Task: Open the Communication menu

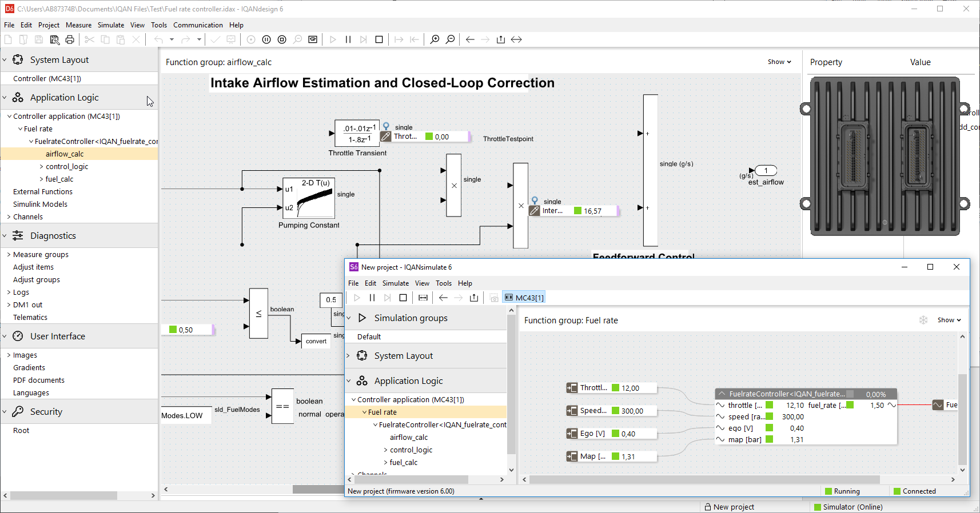Action: click(198, 25)
